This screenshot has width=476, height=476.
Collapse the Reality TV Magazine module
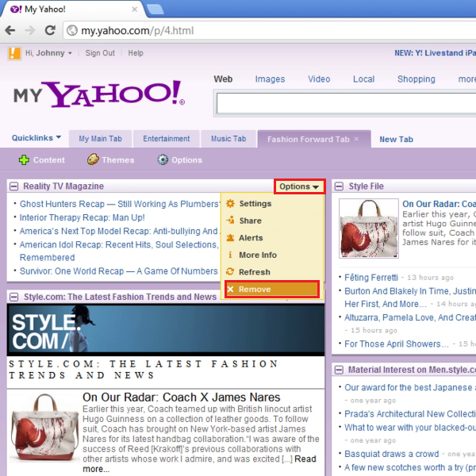(x=14, y=186)
